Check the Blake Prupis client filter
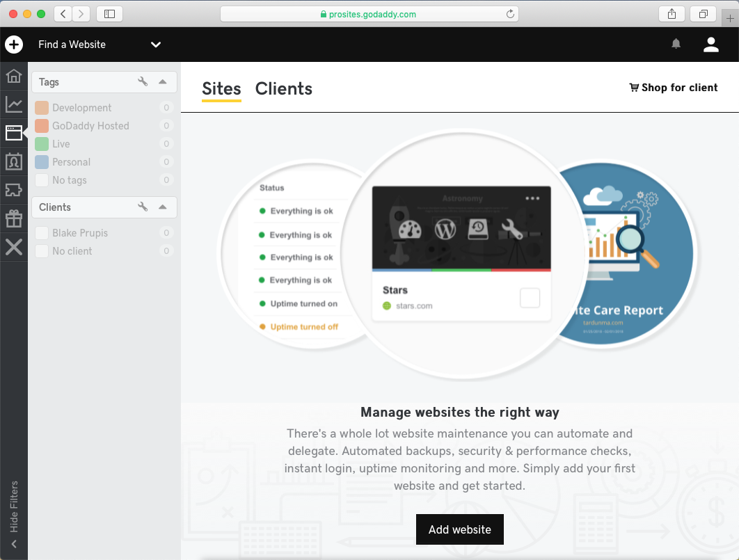The image size is (739, 560). tap(42, 233)
